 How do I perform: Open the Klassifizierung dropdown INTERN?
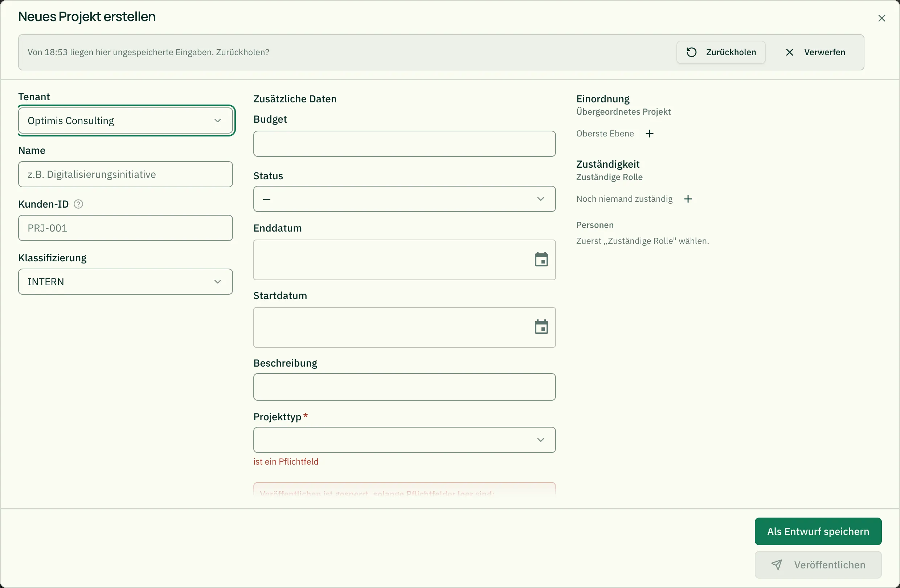(126, 282)
